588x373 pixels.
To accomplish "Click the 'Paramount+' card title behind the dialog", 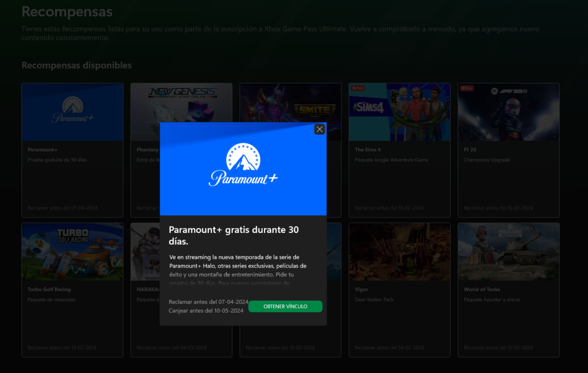I will click(42, 149).
